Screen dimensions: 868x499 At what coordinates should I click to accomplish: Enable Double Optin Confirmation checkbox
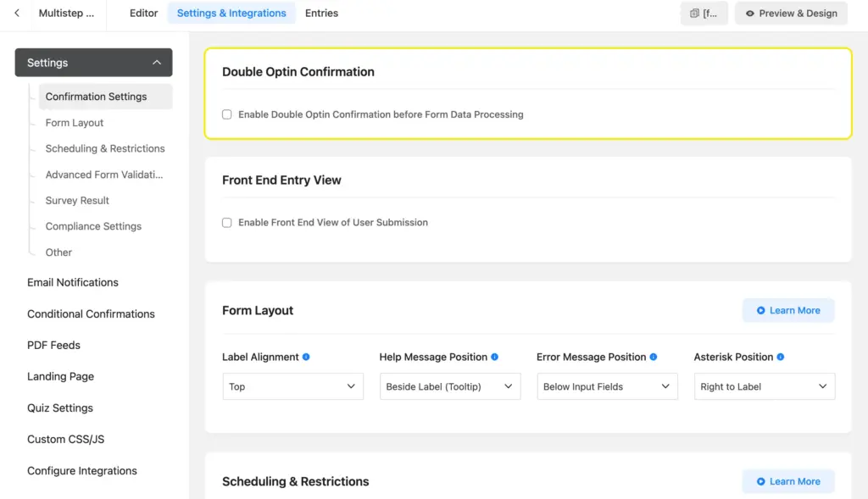pos(227,114)
